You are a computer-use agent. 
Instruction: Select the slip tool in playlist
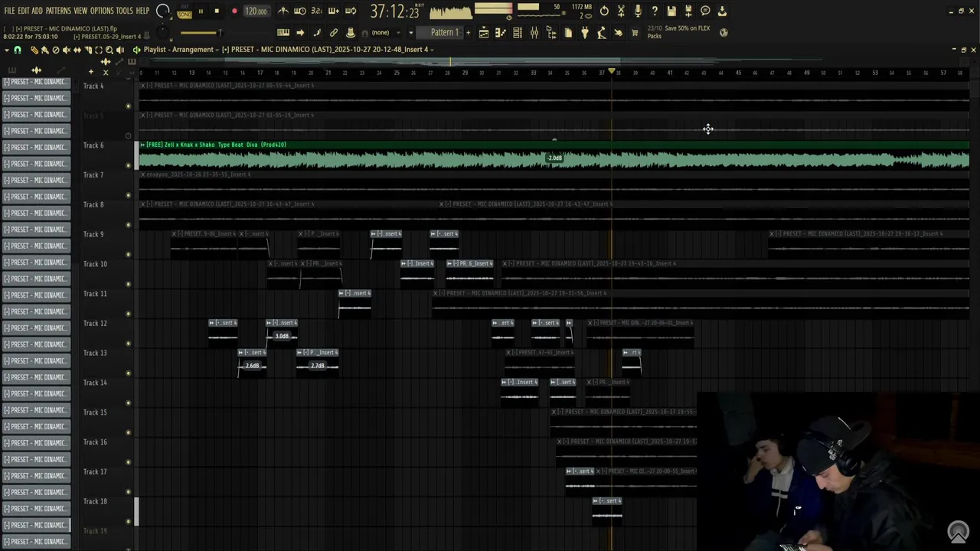point(77,50)
